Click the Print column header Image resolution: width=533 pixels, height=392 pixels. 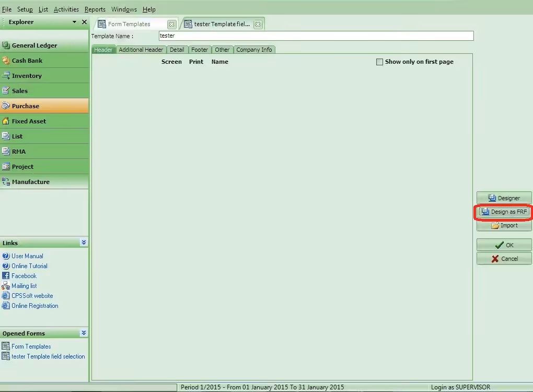pyautogui.click(x=196, y=62)
